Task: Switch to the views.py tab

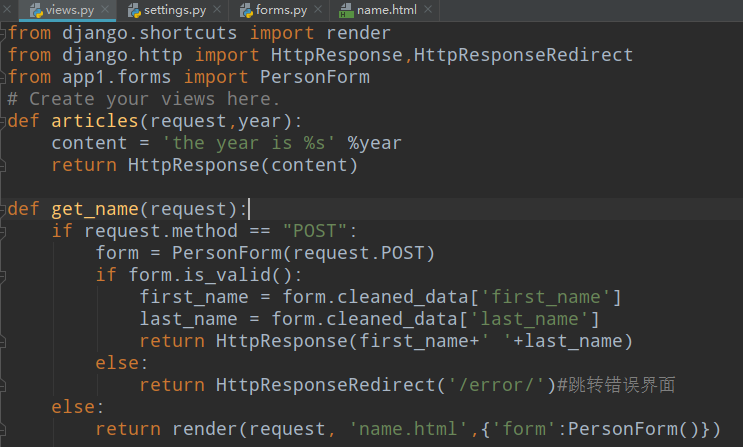Action: tap(70, 10)
